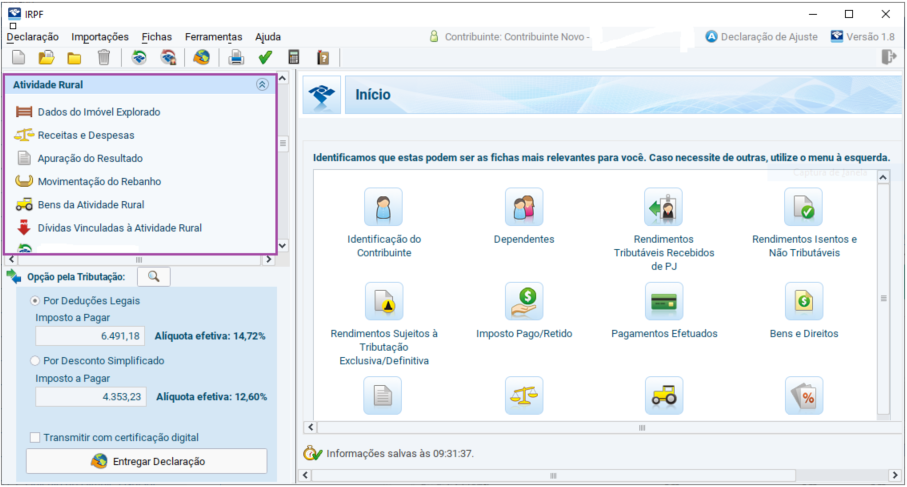Click the printer icon in toolbar
The height and width of the screenshot is (487, 907).
click(235, 57)
